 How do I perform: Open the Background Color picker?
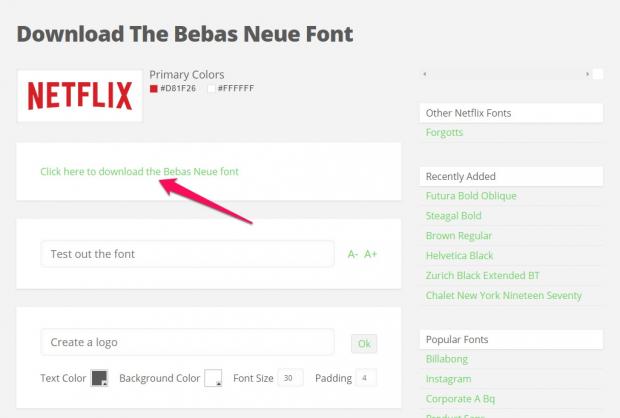click(213, 378)
